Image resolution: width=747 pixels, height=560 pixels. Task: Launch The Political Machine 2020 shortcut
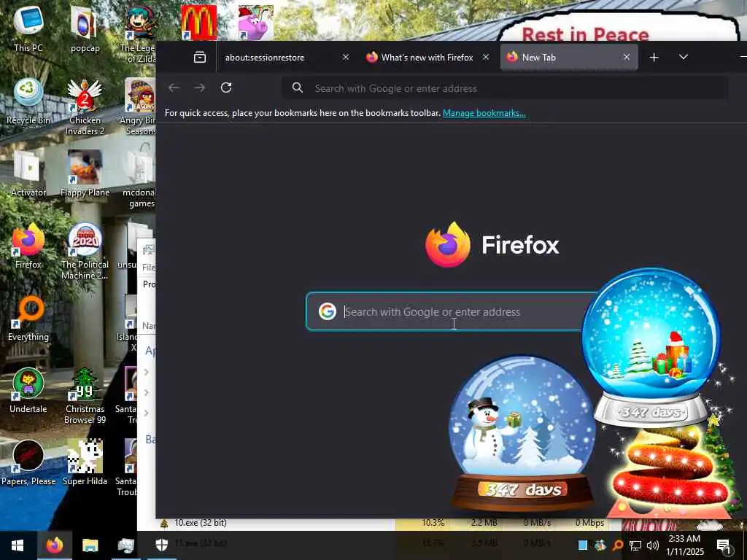(85, 252)
